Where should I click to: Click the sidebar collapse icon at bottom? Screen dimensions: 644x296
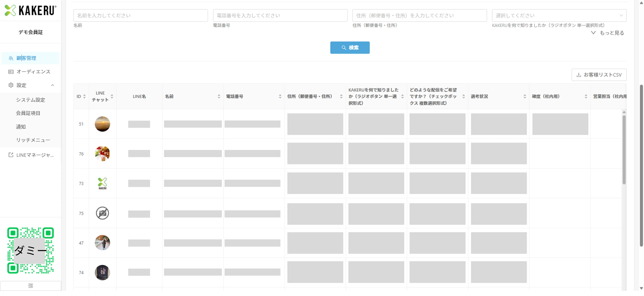pyautogui.click(x=31, y=286)
